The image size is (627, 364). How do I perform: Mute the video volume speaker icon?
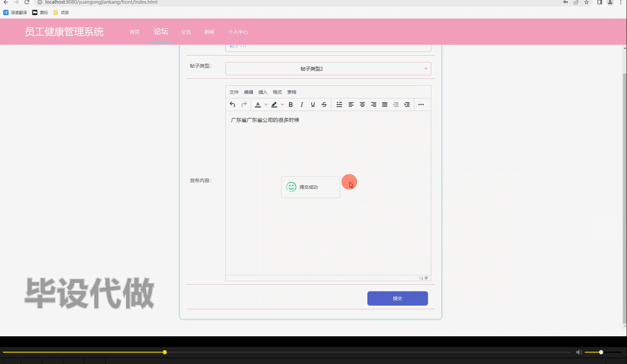(x=579, y=352)
